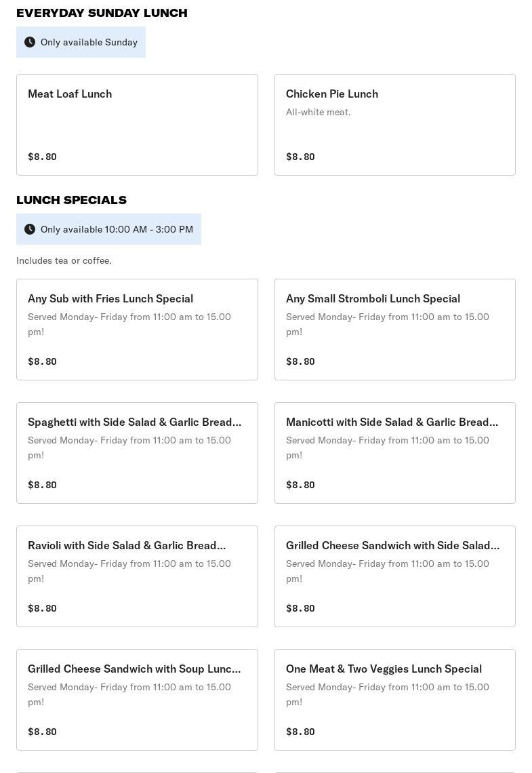Open Ravioli with Side Salad & Garlic Bread
The image size is (532, 773).
pos(137,576)
